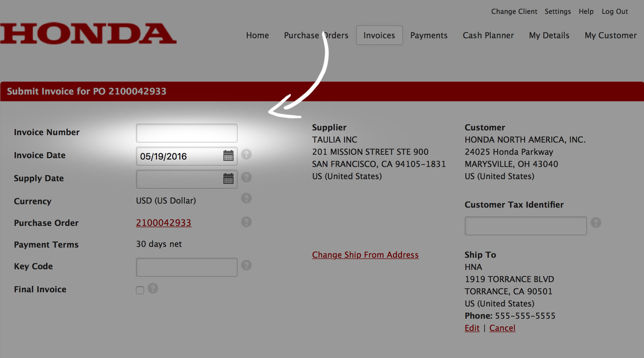The width and height of the screenshot is (644, 358).
Task: Click the '30 days net' payment terms
Action: 159,244
